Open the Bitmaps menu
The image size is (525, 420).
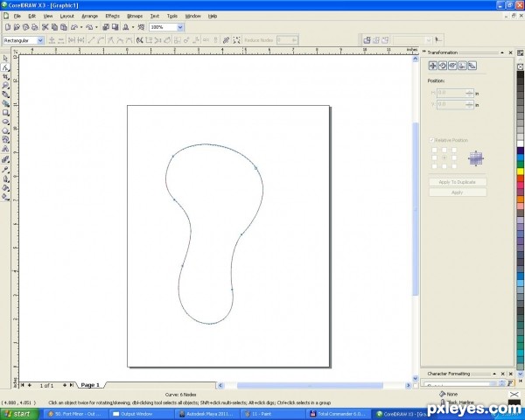(135, 16)
